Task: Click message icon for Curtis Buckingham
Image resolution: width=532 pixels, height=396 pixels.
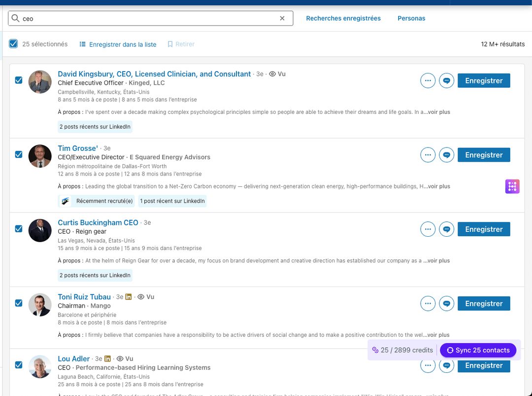Action: click(x=446, y=229)
